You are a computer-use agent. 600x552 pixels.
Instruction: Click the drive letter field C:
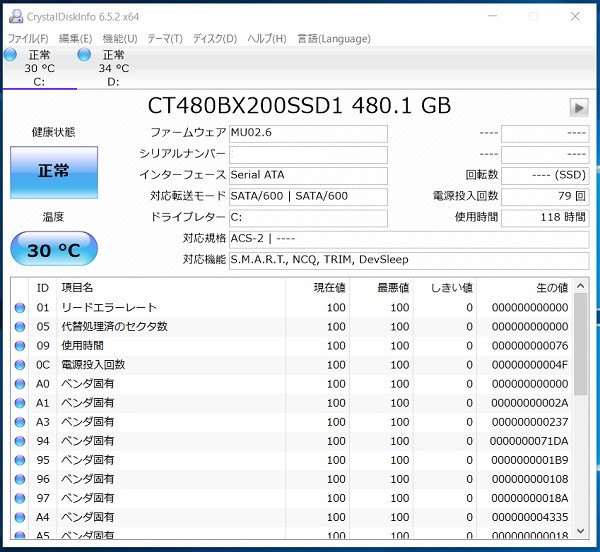pyautogui.click(x=308, y=218)
